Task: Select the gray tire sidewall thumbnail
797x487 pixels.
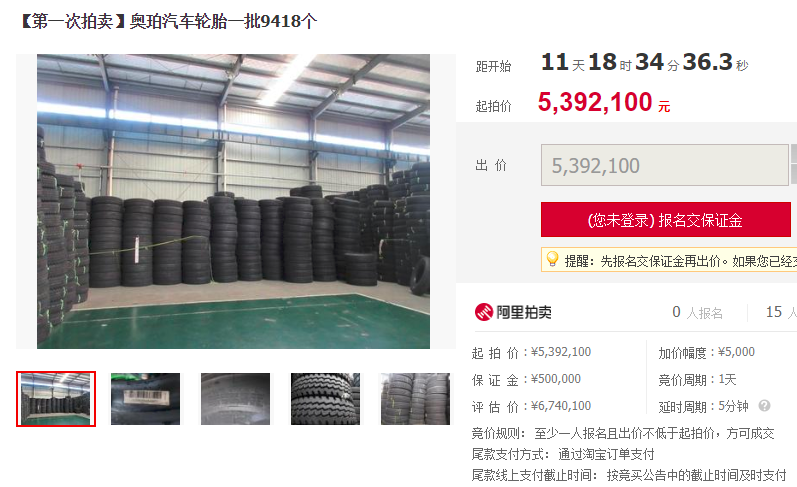Action: [235, 399]
